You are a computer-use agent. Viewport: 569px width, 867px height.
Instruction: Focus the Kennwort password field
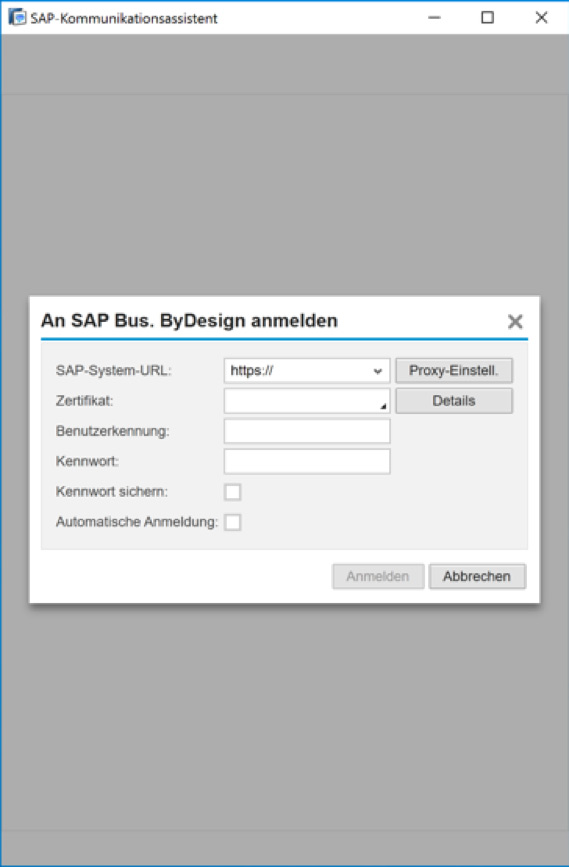tap(307, 461)
